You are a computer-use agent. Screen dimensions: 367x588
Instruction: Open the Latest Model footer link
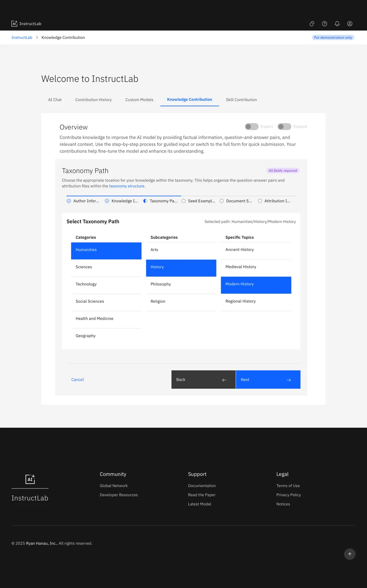[199, 504]
